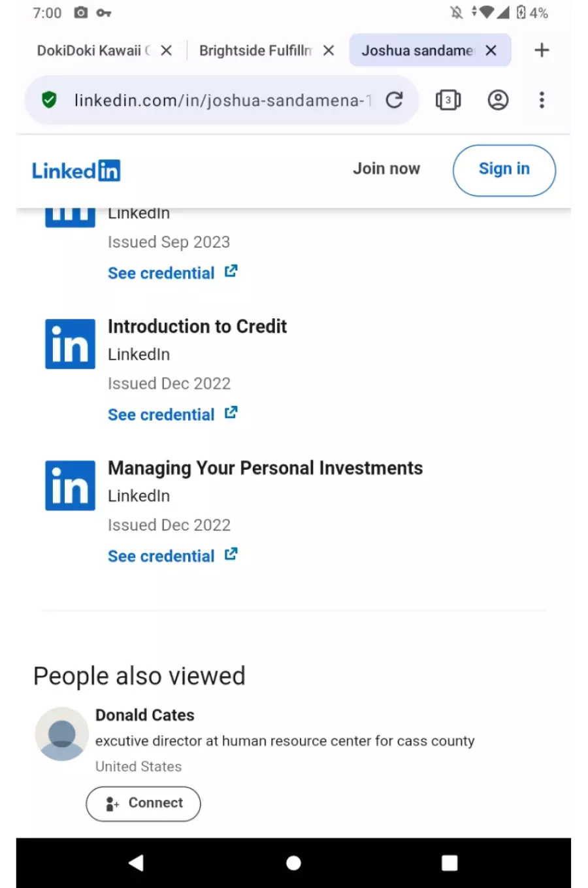Viewport: 588px width, 888px height.
Task: Open the Chrome profile account icon
Action: 498,100
